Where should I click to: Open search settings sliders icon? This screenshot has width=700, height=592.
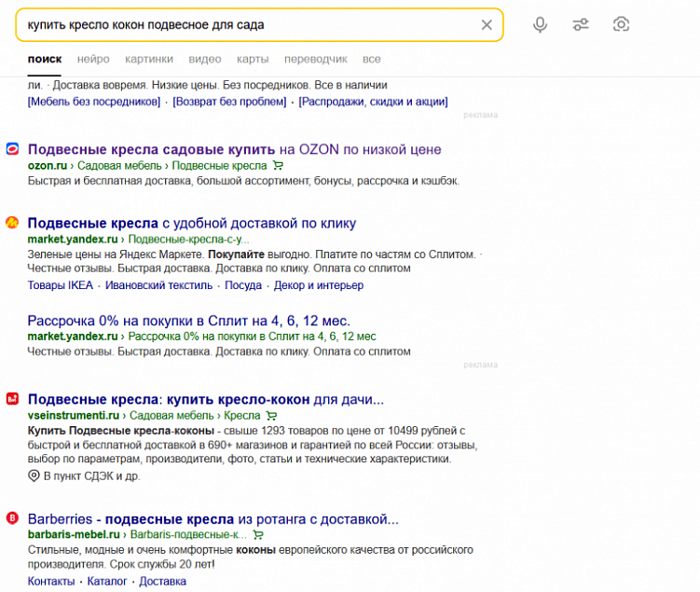click(x=581, y=24)
